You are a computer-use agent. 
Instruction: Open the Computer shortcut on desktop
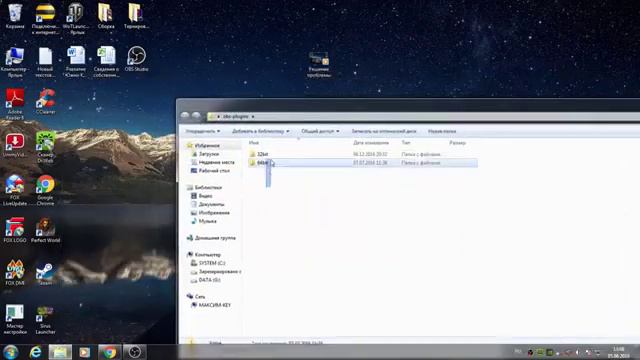(x=15, y=61)
